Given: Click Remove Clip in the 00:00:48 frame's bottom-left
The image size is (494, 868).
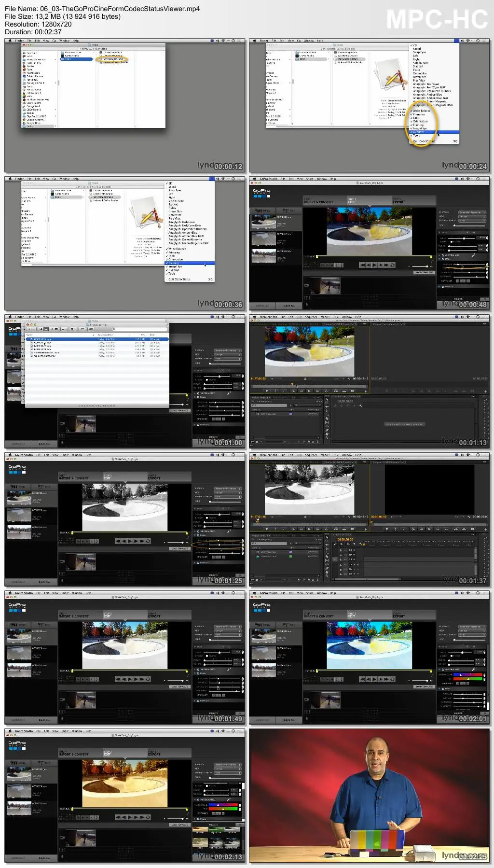Looking at the screenshot, I should tap(262, 306).
